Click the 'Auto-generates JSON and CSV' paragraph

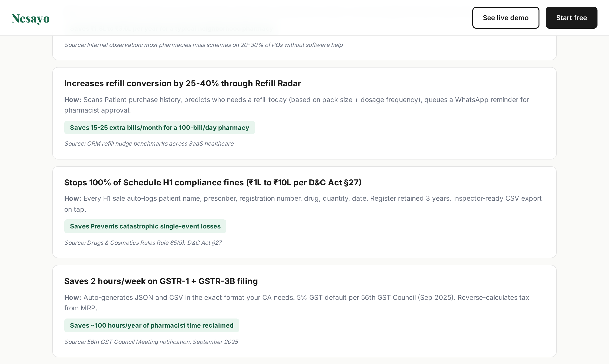296,303
